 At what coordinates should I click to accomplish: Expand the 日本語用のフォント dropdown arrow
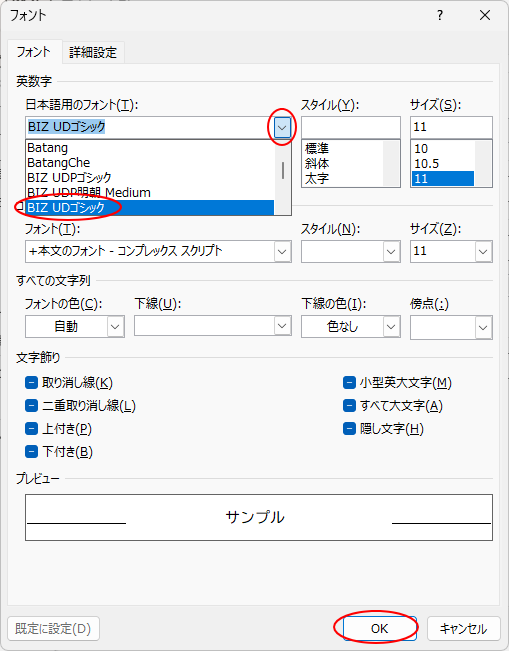(x=282, y=127)
